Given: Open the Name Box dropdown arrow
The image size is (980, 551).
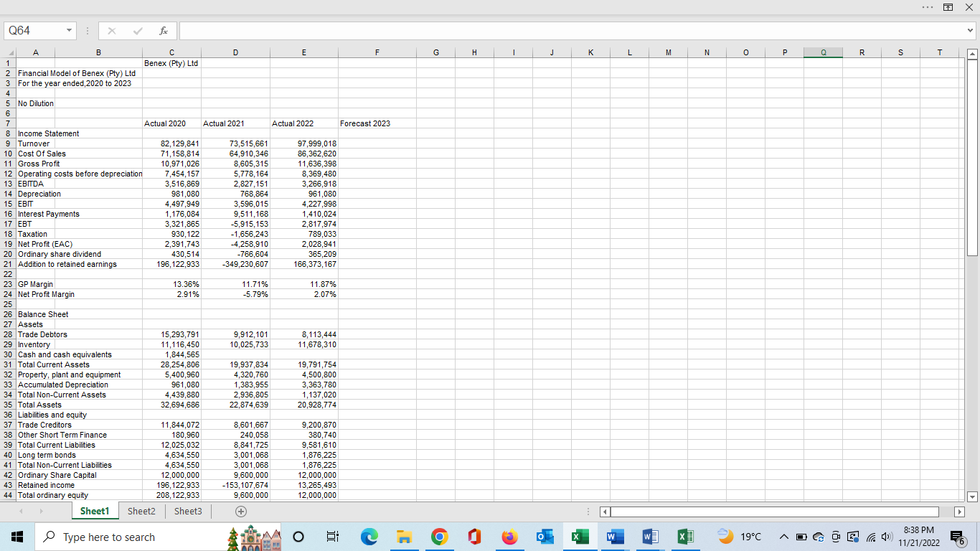Looking at the screenshot, I should tap(70, 30).
